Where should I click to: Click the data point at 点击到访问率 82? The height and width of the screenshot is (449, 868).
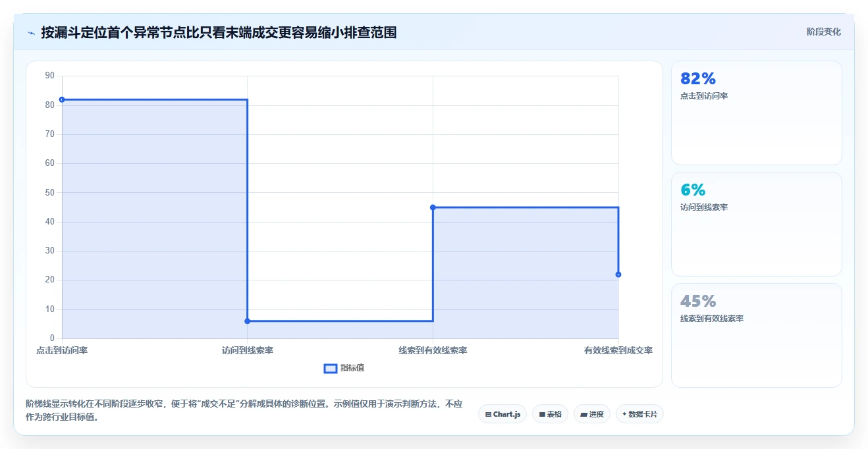[x=62, y=99]
